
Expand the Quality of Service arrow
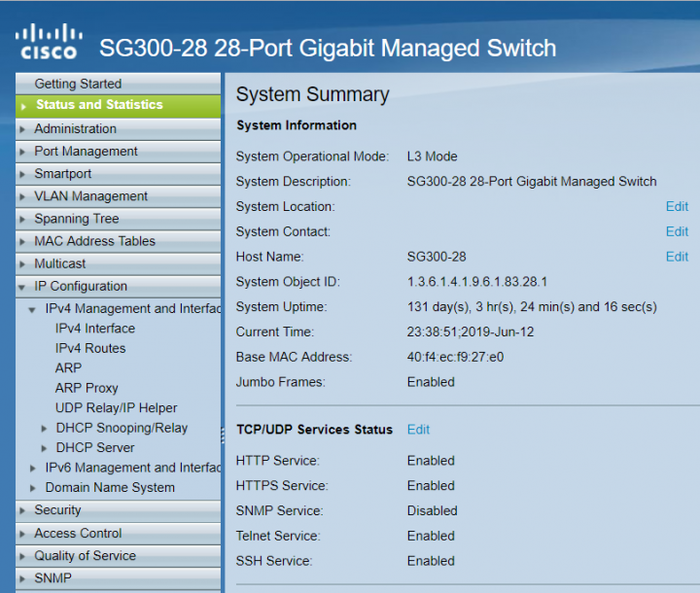[22, 556]
